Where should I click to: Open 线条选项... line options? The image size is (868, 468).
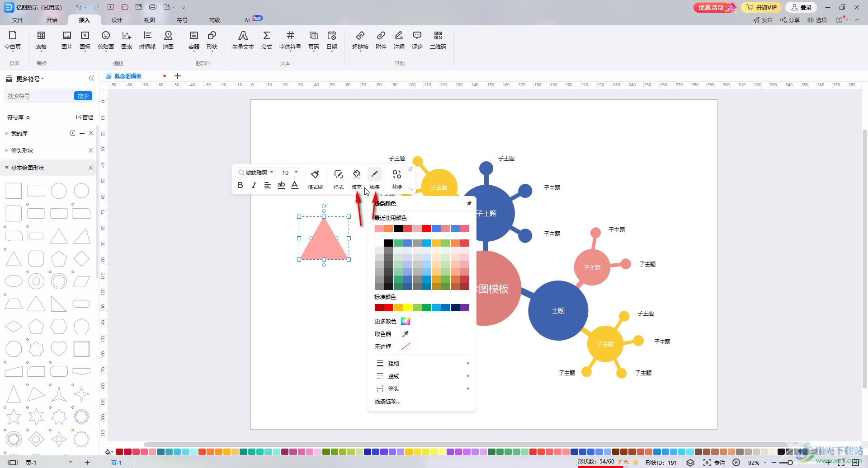387,401
